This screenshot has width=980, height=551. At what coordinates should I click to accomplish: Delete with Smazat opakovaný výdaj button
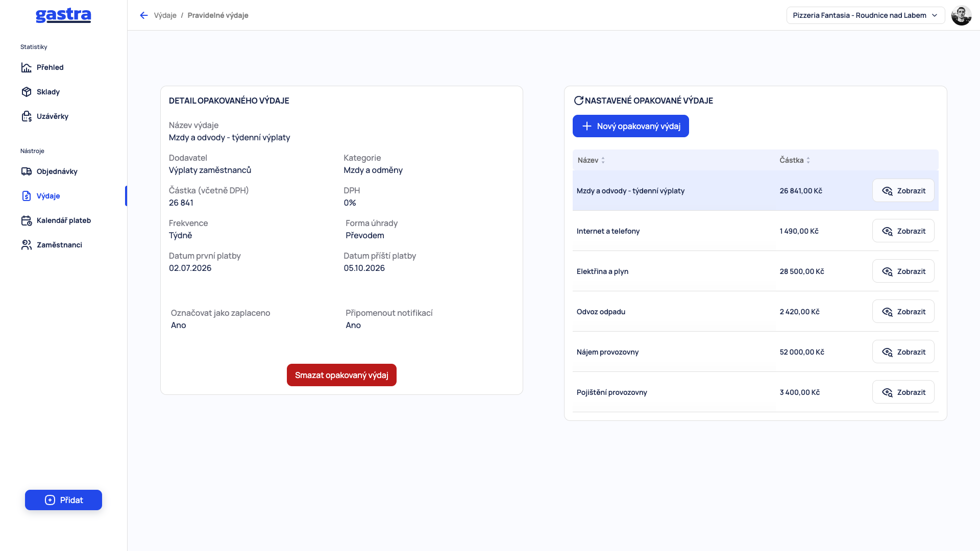[x=341, y=375]
